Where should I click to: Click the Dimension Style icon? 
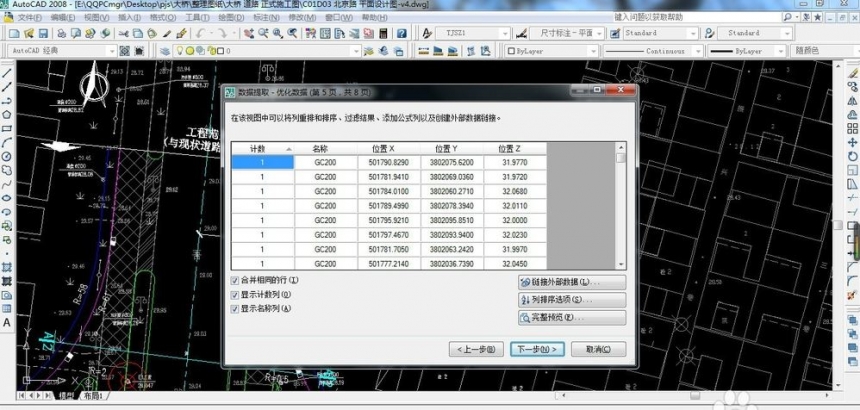point(521,33)
